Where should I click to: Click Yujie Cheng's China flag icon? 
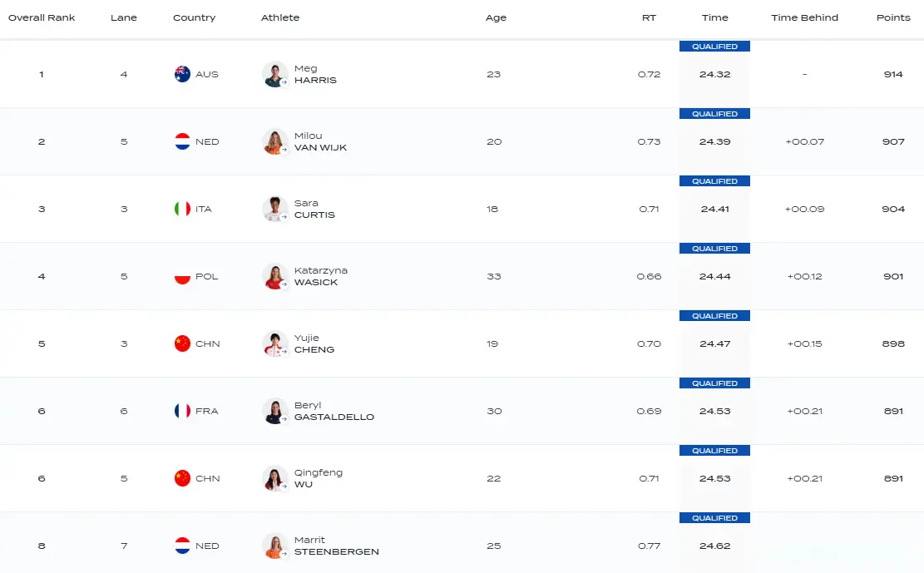pyautogui.click(x=182, y=343)
